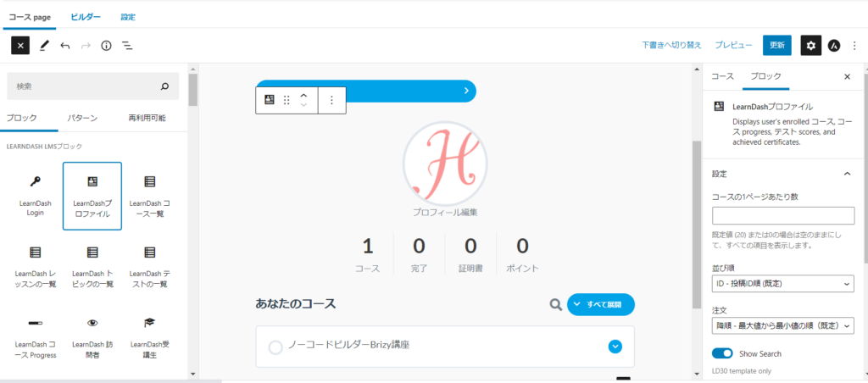Screen dimensions: 868x383
Task: Insert the LearnDash コース一覧 block
Action: [x=149, y=196]
